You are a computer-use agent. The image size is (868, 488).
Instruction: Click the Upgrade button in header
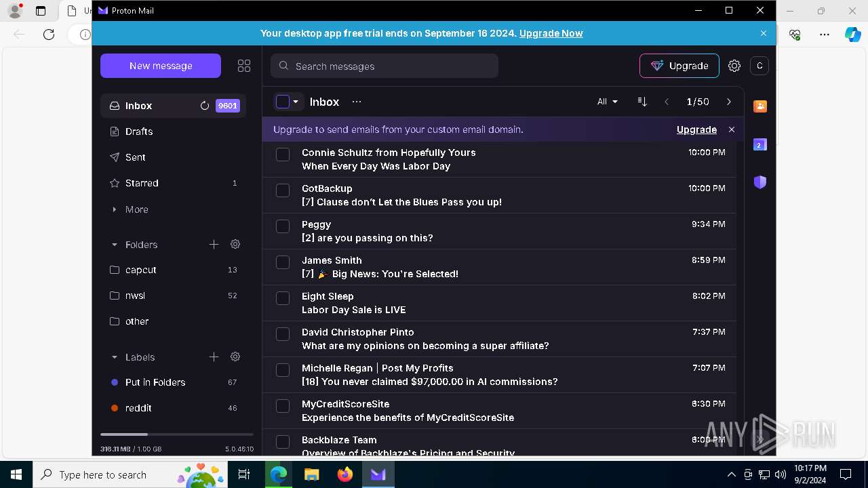[x=679, y=66]
